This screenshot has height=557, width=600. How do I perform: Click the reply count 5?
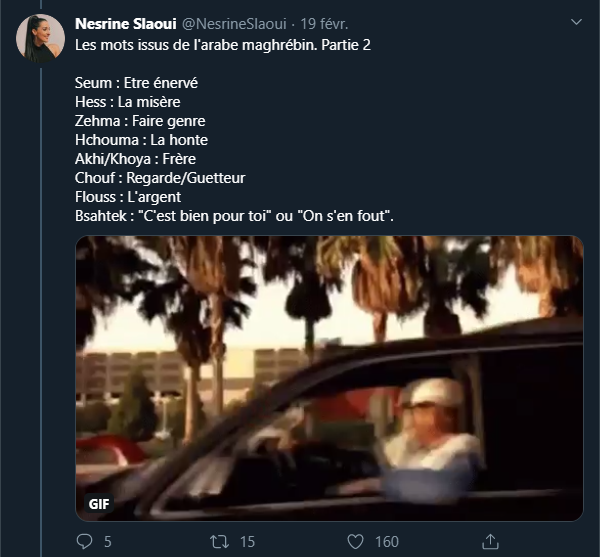click(107, 541)
